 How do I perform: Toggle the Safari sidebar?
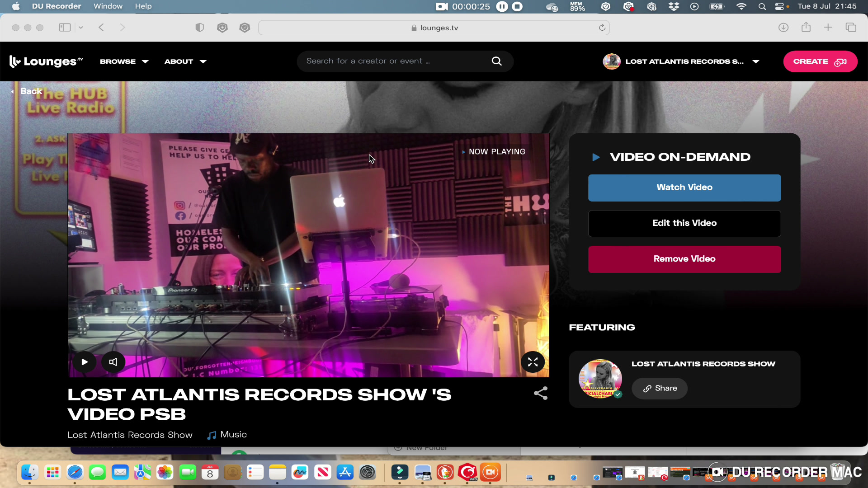tap(65, 28)
